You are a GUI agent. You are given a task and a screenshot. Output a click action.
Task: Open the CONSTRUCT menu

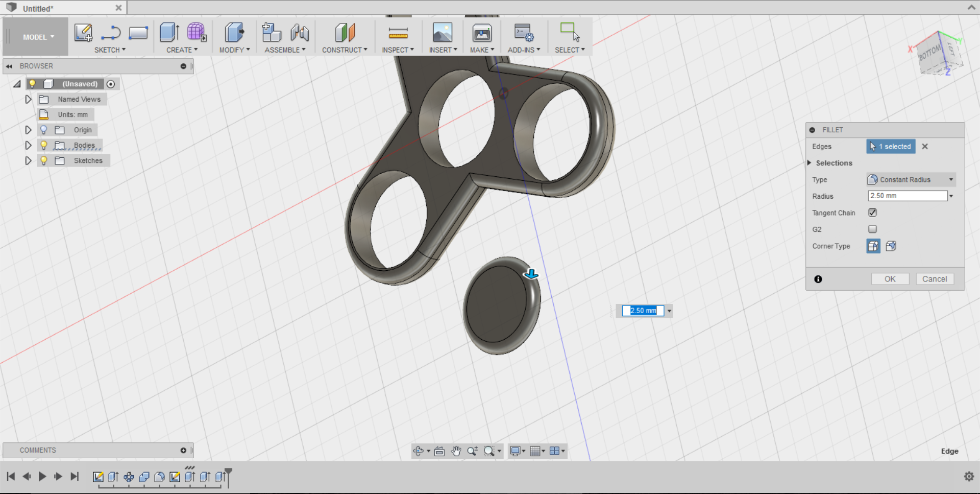[x=345, y=50]
